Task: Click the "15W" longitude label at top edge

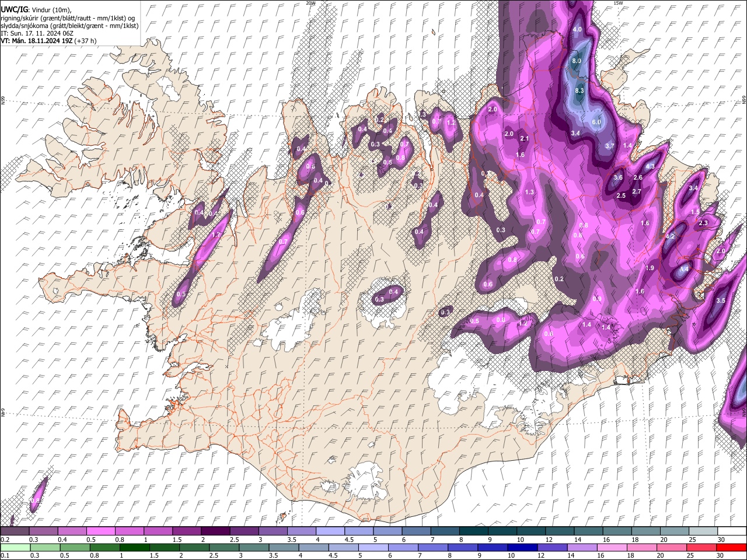Action: point(618,3)
